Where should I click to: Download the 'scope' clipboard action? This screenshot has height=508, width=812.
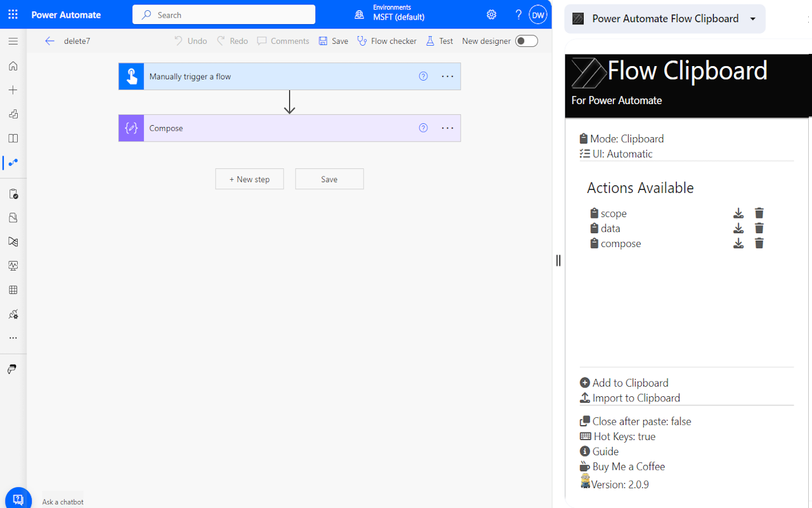[738, 213]
